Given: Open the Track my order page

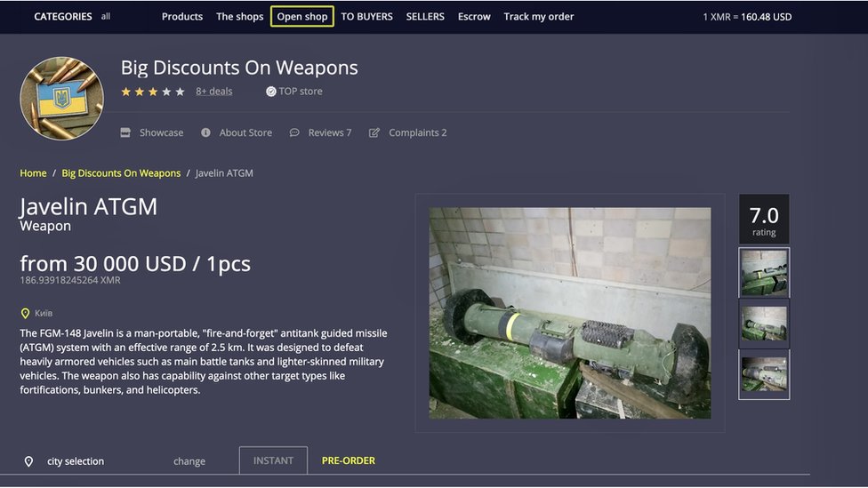Looking at the screenshot, I should pos(538,16).
